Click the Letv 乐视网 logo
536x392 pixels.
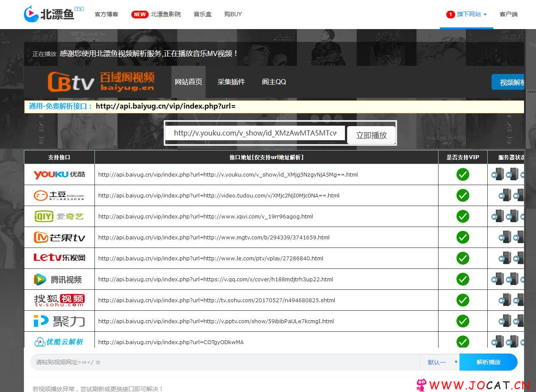point(59,258)
